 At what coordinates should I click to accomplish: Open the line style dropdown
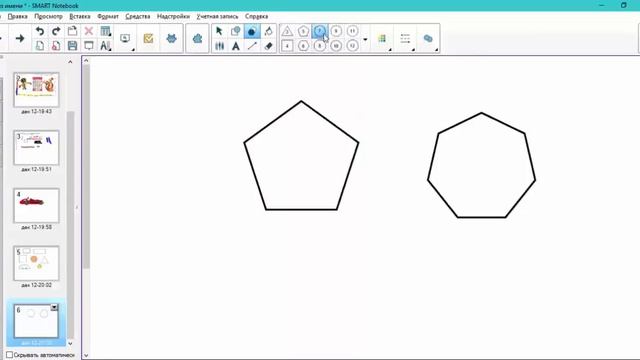click(x=405, y=38)
